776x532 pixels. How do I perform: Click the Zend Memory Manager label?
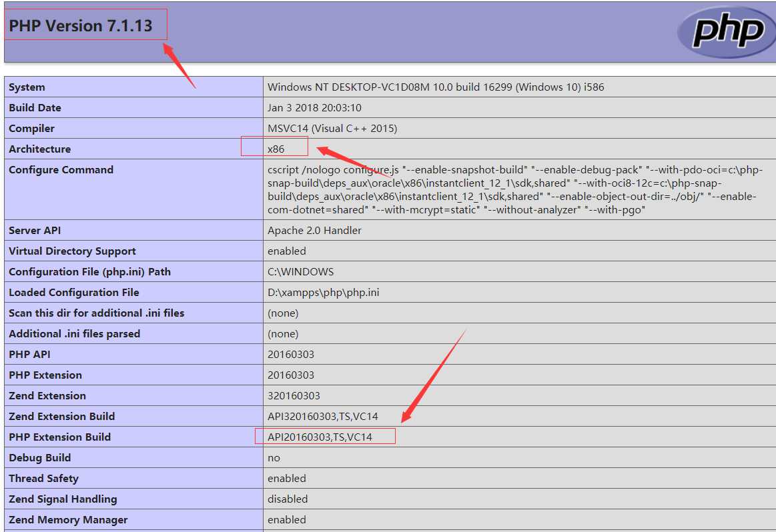point(68,521)
